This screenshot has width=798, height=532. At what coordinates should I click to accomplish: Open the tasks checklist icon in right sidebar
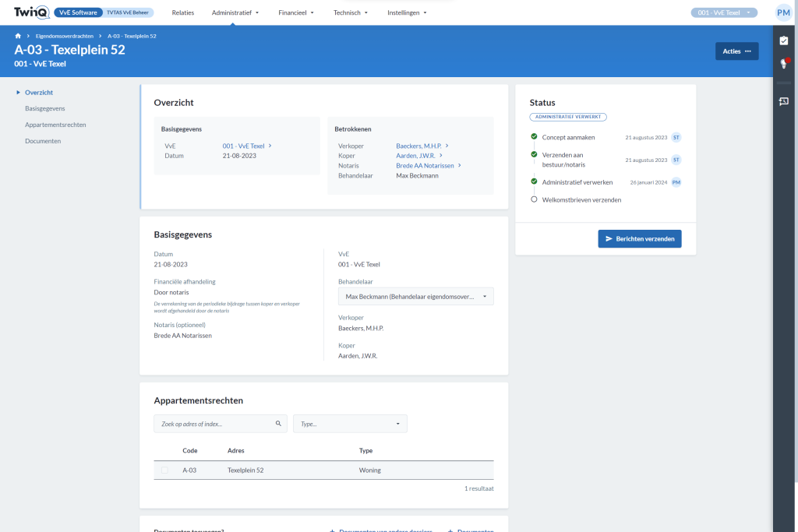click(x=784, y=41)
